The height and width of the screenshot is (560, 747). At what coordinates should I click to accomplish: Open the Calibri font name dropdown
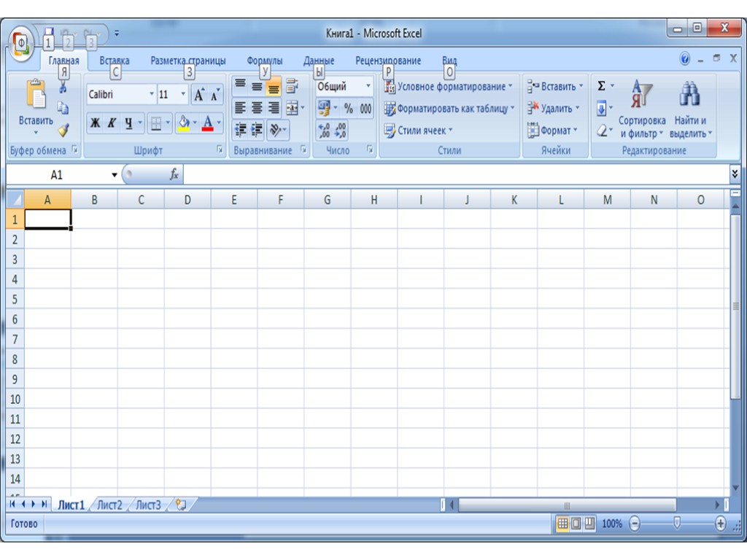pos(152,94)
